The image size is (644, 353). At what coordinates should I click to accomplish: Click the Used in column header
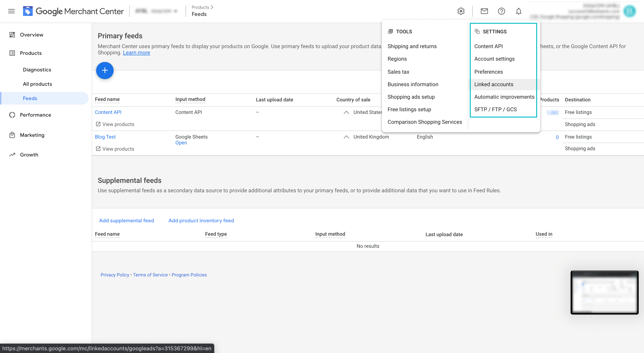(x=544, y=234)
